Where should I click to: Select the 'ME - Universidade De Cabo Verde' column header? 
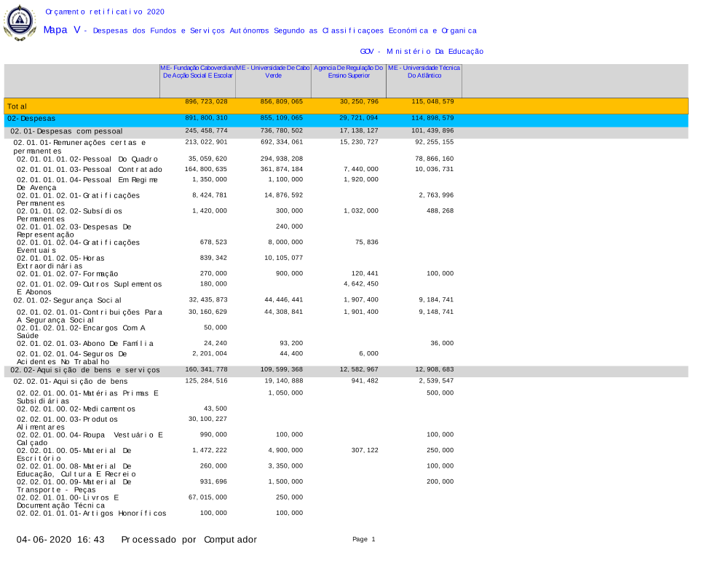click(x=273, y=71)
